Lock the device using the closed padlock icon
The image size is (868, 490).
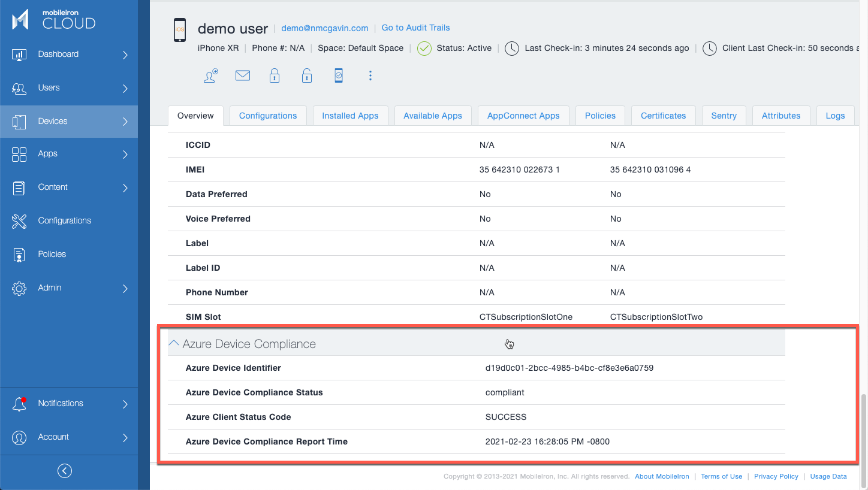pos(275,75)
